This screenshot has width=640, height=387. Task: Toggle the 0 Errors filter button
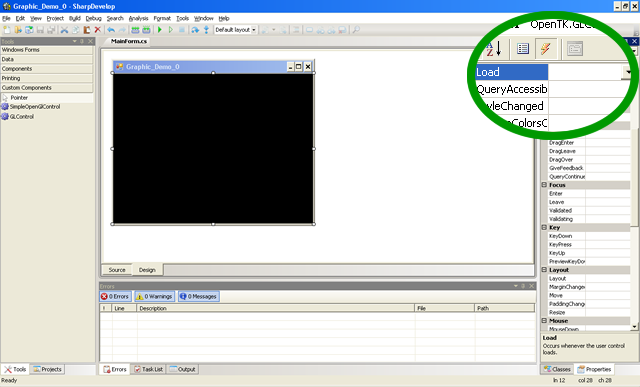115,296
